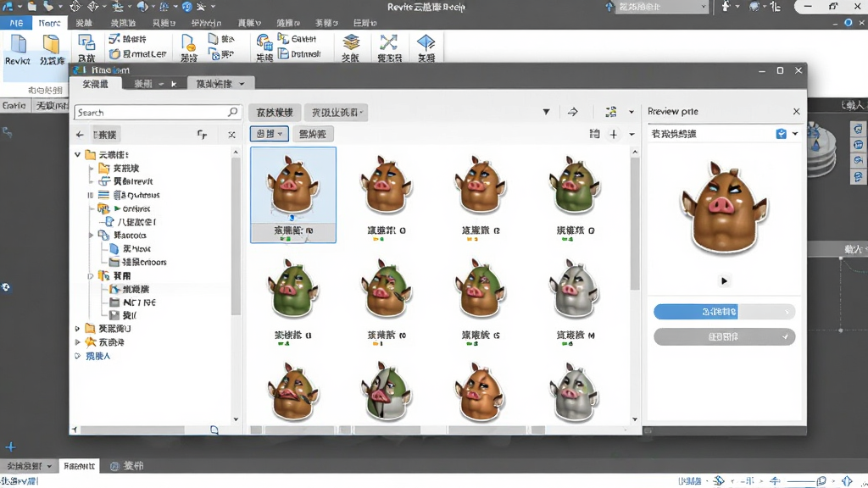Screen dimensions: 868x488
Task: Click the magnifier icon in the Search field
Action: pyautogui.click(x=232, y=112)
